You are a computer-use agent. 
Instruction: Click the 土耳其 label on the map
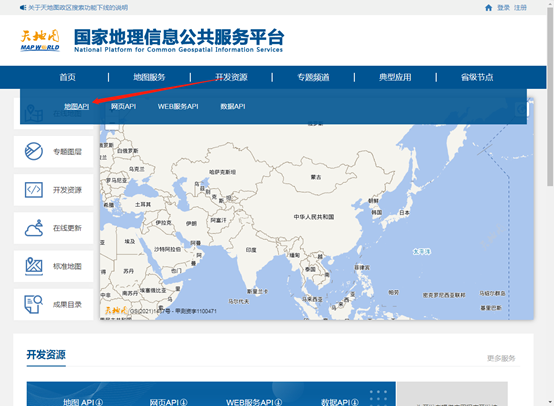(x=143, y=205)
